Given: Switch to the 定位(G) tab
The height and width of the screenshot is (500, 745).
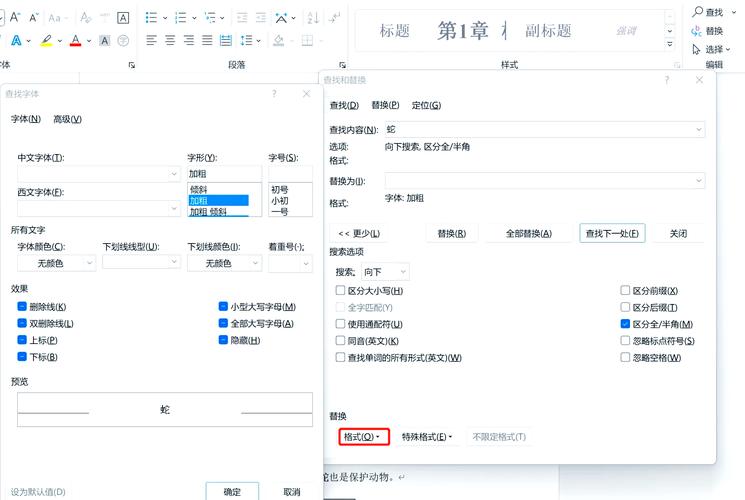Looking at the screenshot, I should pos(426,105).
